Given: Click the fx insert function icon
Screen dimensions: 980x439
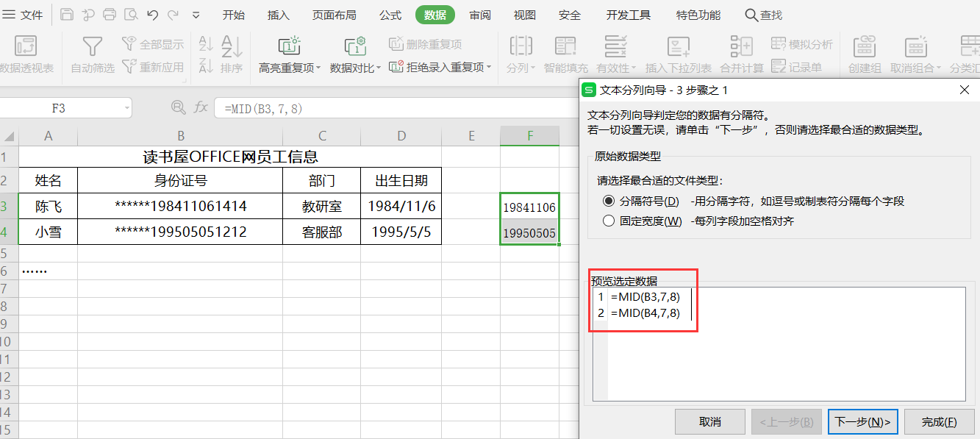Looking at the screenshot, I should (200, 107).
